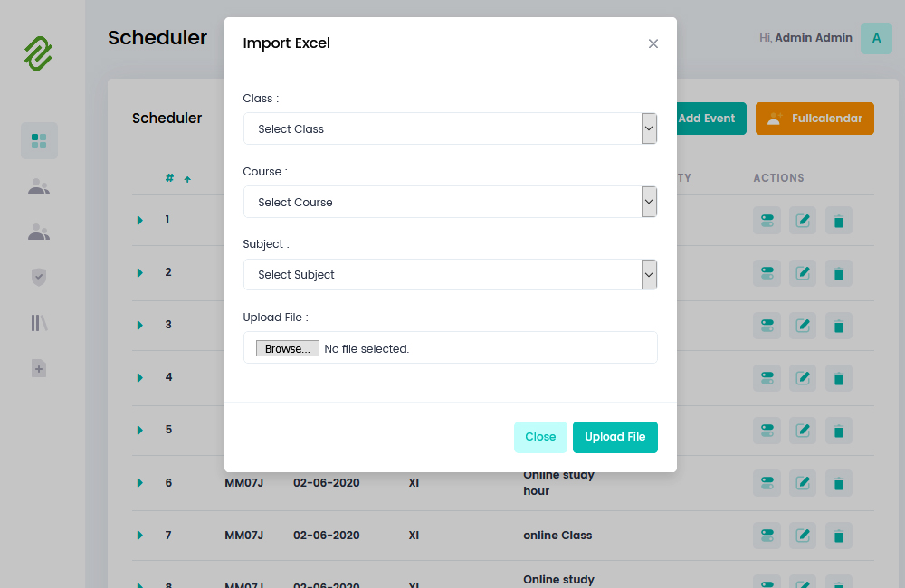Delete the row 4 event
The width and height of the screenshot is (905, 588).
tap(839, 378)
